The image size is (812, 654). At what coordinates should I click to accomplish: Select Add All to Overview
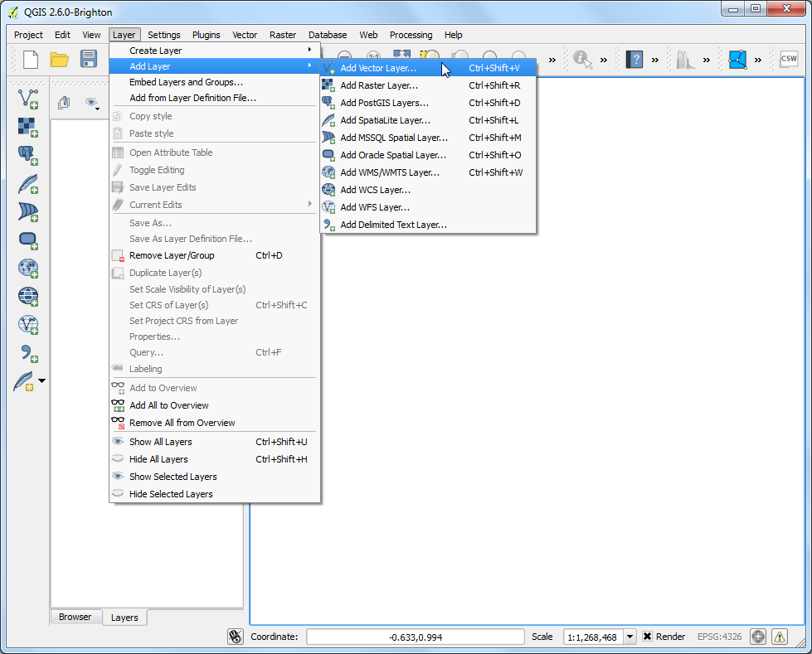(214, 405)
